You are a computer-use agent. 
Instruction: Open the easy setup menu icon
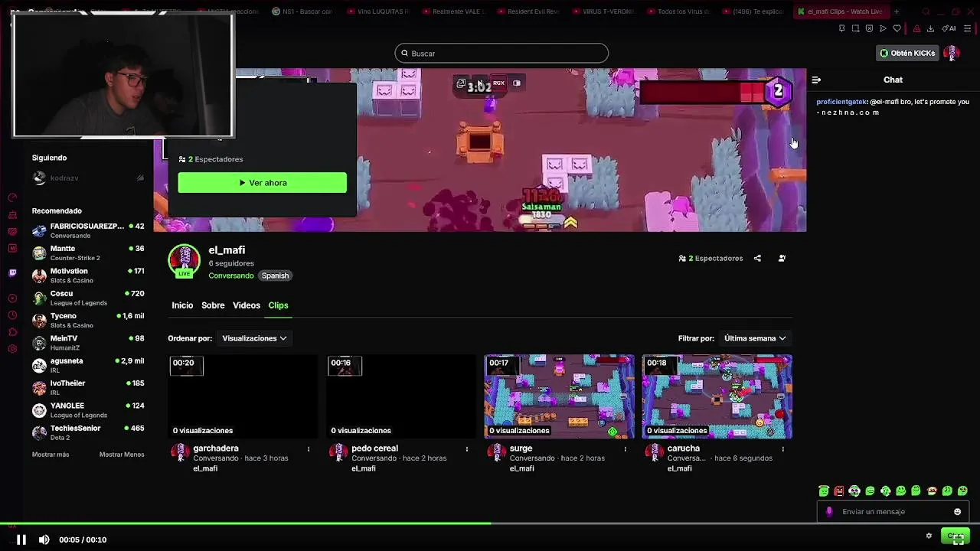tap(968, 28)
